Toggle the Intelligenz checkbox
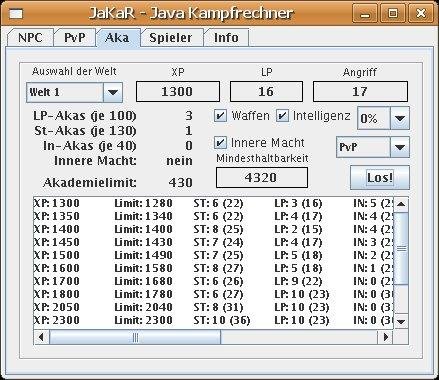Image resolution: width=439 pixels, height=380 pixels. (282, 116)
